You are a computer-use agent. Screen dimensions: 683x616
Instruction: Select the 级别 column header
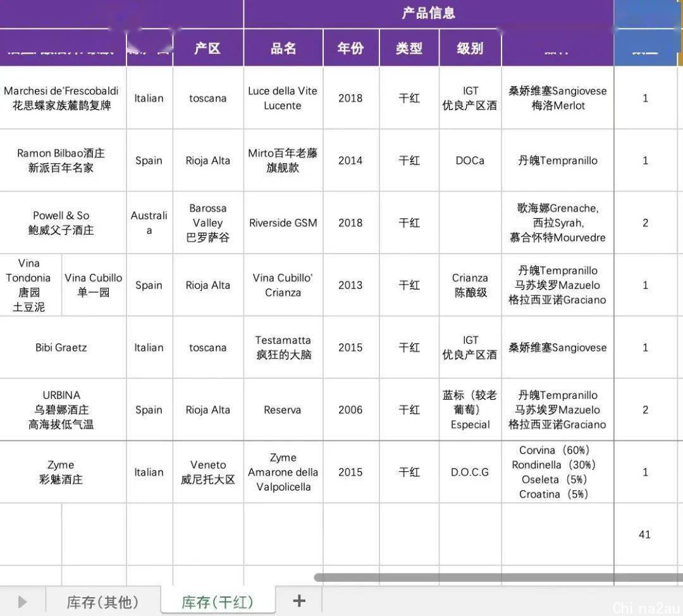coord(470,48)
